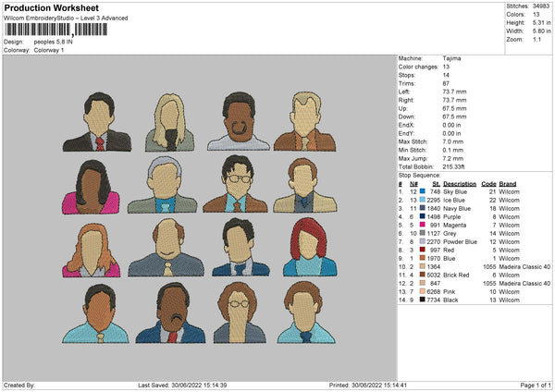555x392 pixels.
Task: Click the Brick Red color swatch
Action: (x=423, y=275)
